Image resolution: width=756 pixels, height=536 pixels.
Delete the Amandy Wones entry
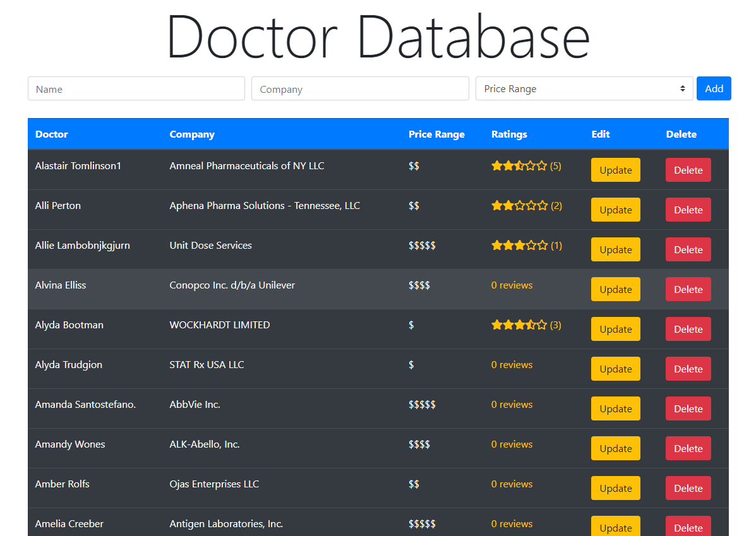point(688,448)
